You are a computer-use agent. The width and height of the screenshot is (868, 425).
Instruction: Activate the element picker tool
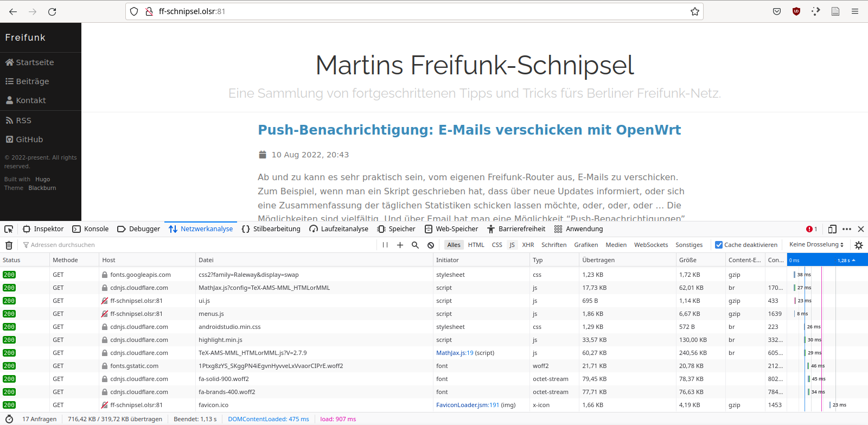pyautogui.click(x=9, y=229)
